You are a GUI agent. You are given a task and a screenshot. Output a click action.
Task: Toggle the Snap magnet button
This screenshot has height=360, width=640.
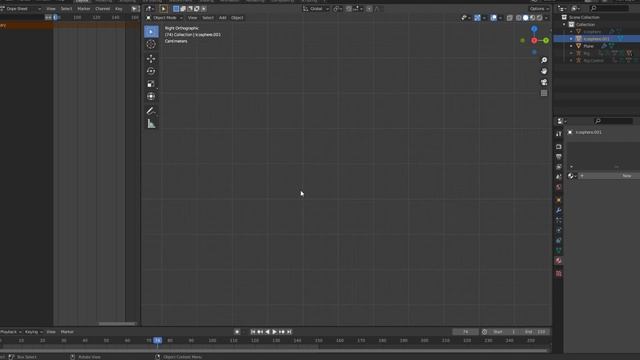tap(349, 9)
